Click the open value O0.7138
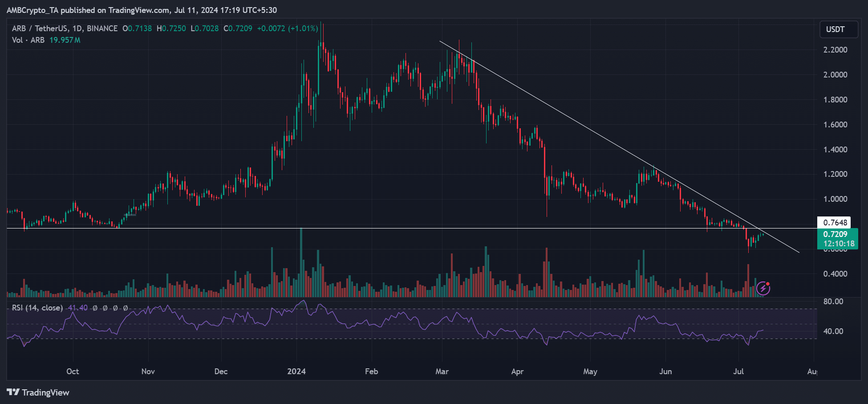Image resolution: width=868 pixels, height=404 pixels. pyautogui.click(x=137, y=29)
